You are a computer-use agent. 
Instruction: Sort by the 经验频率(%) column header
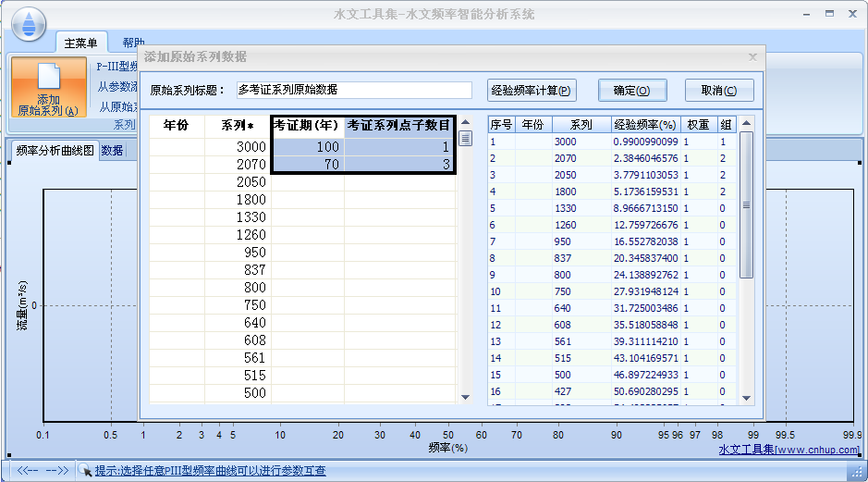coord(644,125)
